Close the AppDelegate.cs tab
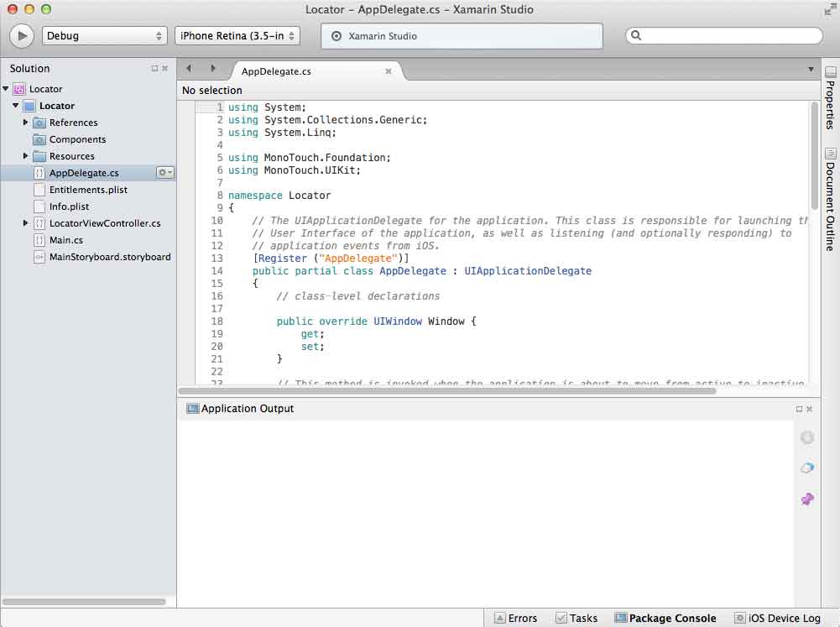This screenshot has width=840, height=627. (x=389, y=71)
